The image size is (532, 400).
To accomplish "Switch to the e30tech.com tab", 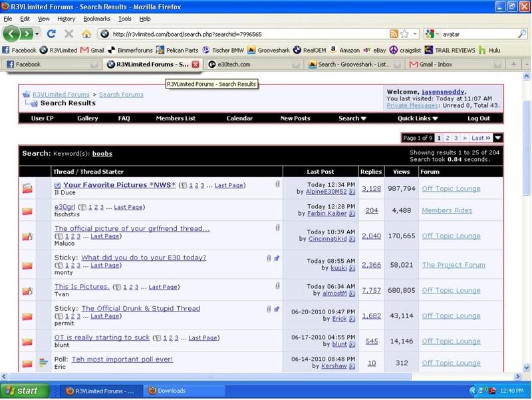I will click(253, 64).
